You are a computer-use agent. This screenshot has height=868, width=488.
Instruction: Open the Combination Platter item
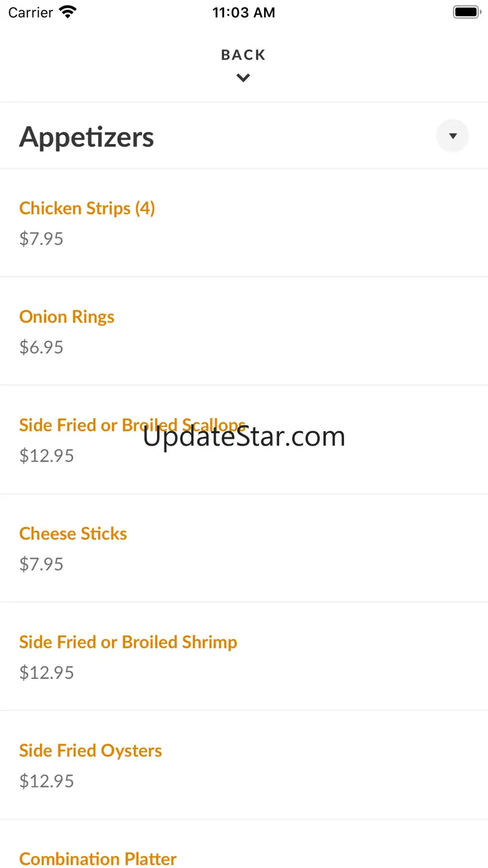click(x=98, y=859)
